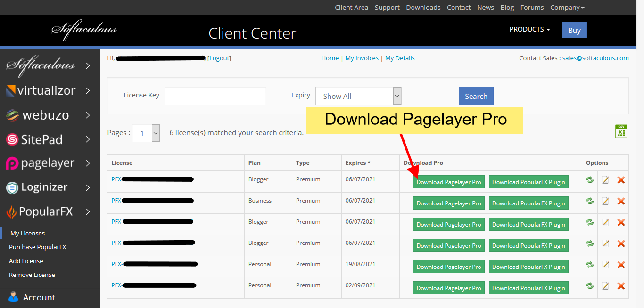Expand the Virtualizor sidebar chevron
This screenshot has height=308, width=644.
[88, 90]
